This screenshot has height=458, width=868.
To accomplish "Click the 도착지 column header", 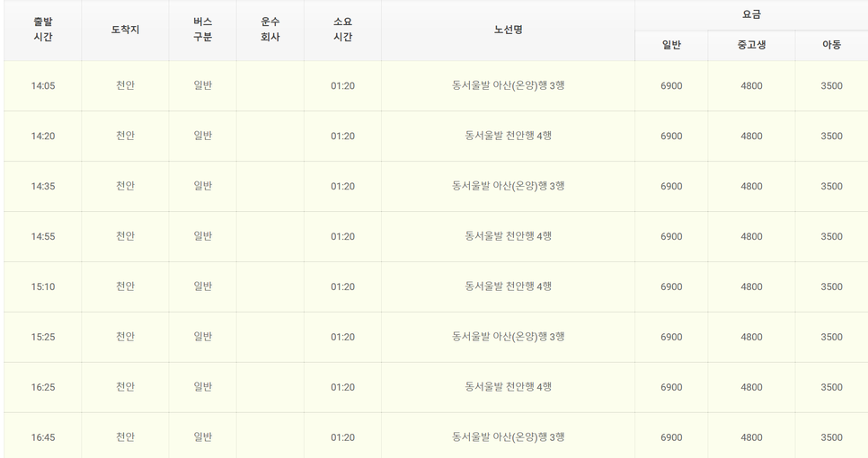I will 125,30.
